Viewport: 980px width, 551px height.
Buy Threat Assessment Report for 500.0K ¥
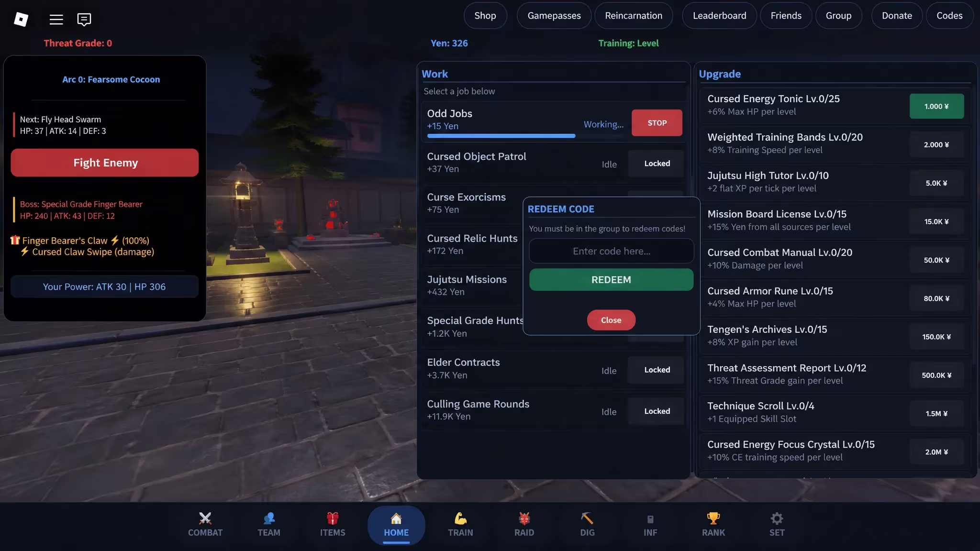pyautogui.click(x=936, y=375)
